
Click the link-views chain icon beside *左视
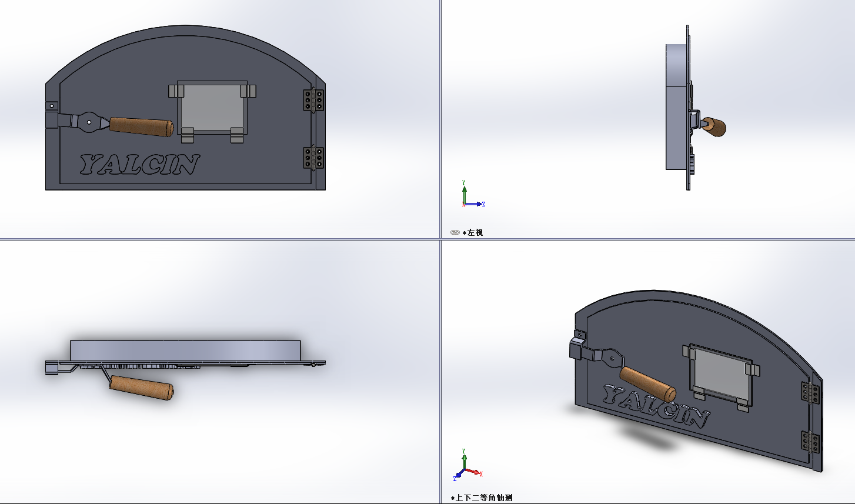(455, 232)
